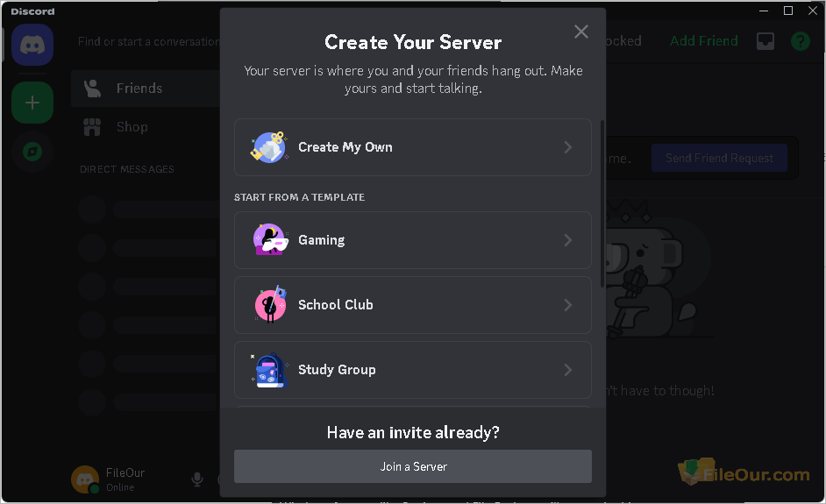Open the Add Friend tab
This screenshot has height=504, width=826.
point(704,40)
